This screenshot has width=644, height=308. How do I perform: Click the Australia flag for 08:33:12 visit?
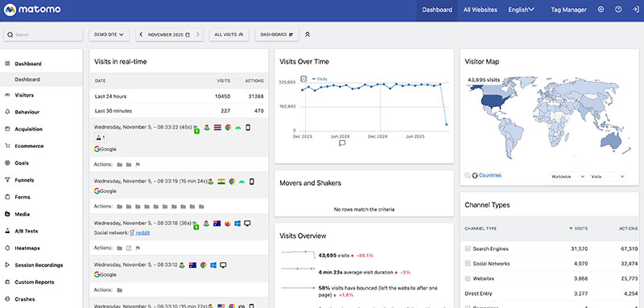click(192, 265)
